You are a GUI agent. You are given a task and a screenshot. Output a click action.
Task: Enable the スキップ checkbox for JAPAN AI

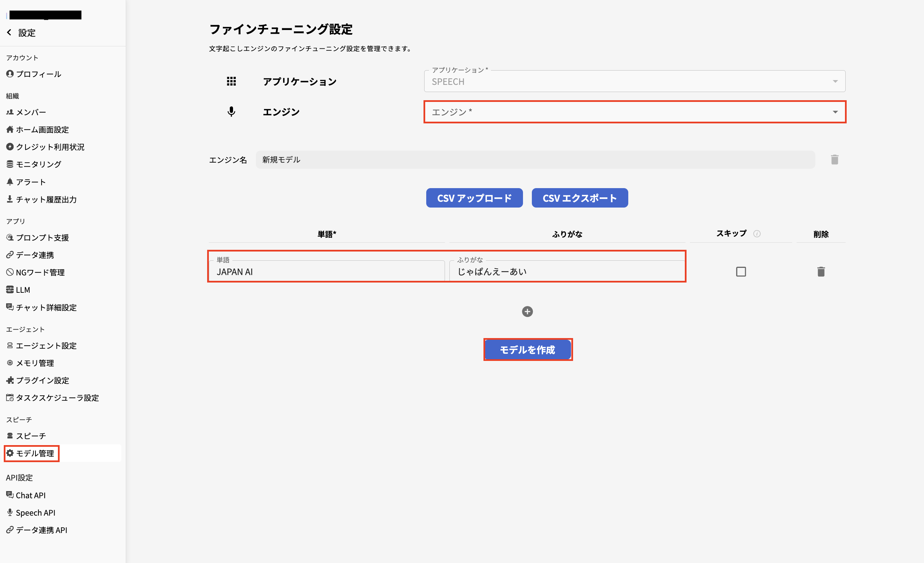coord(741,271)
